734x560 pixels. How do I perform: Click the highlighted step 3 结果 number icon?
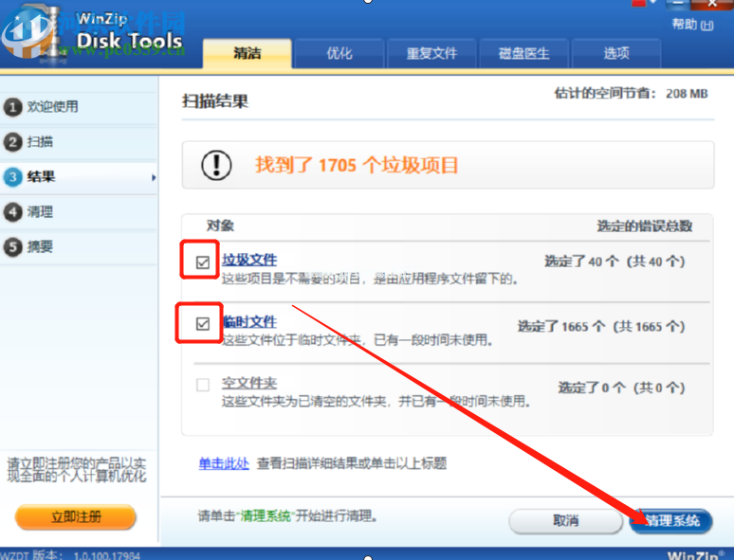(13, 176)
